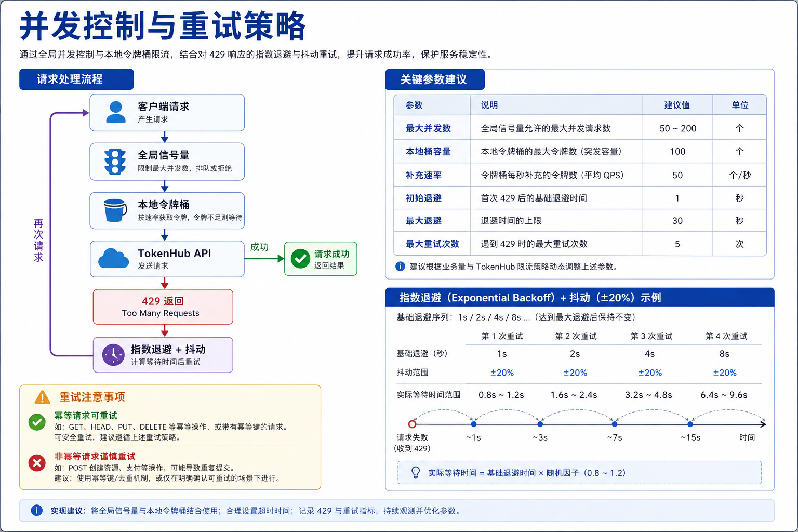Click the 非幂等请求谨慎重试 heading
The width and height of the screenshot is (798, 532).
click(x=95, y=456)
